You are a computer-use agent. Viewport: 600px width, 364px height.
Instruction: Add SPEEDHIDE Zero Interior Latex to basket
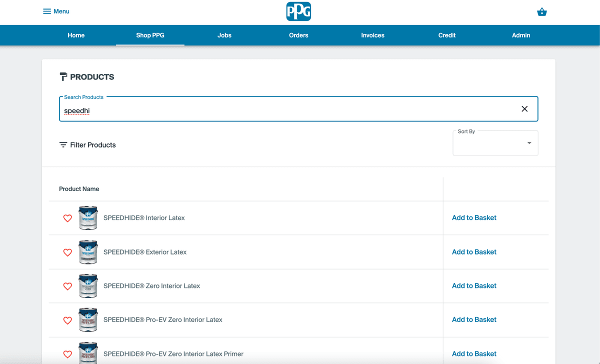coord(474,286)
